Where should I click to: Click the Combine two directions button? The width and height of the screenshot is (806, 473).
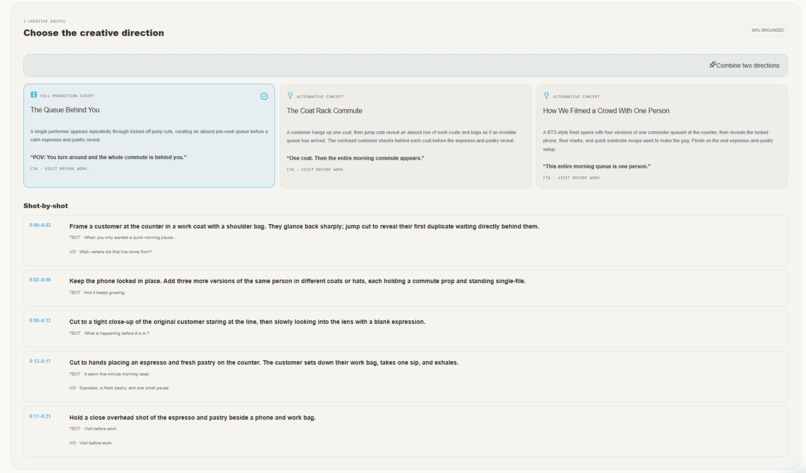pyautogui.click(x=744, y=65)
